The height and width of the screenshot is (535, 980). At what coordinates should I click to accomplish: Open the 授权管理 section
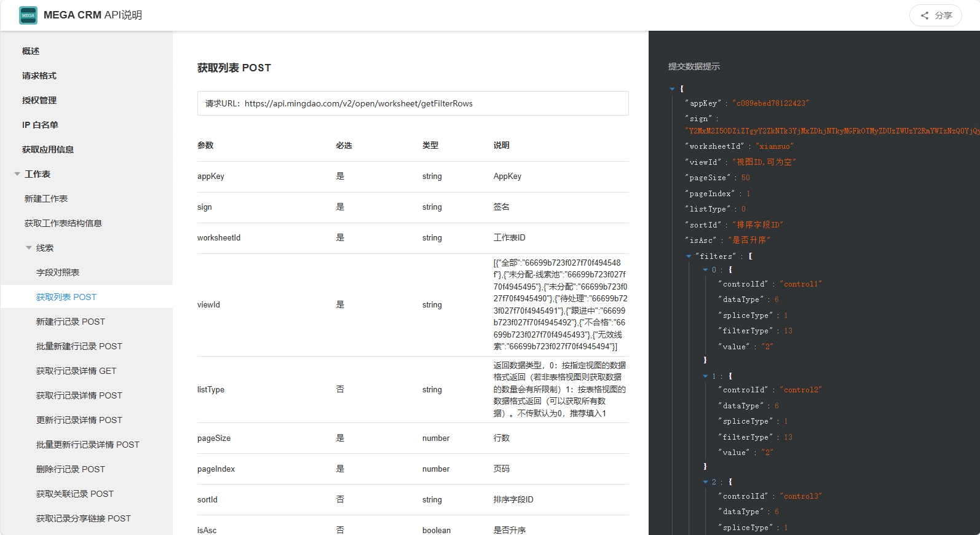click(x=39, y=100)
